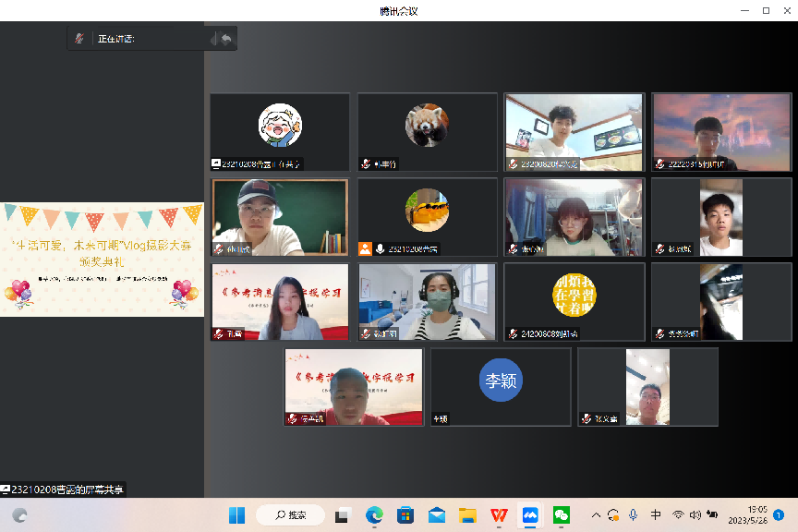Click the 搜索 taskbar search box

tap(290, 514)
